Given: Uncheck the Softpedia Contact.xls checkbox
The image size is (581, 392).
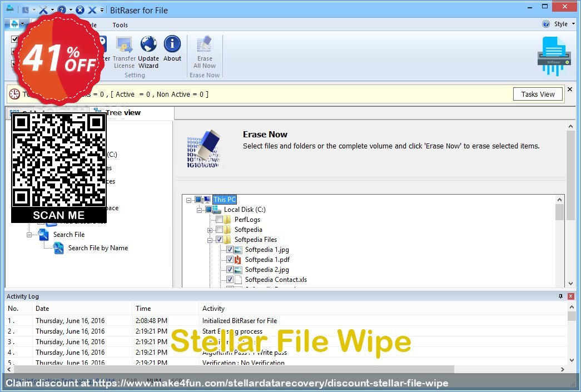Looking at the screenshot, I should click(230, 279).
